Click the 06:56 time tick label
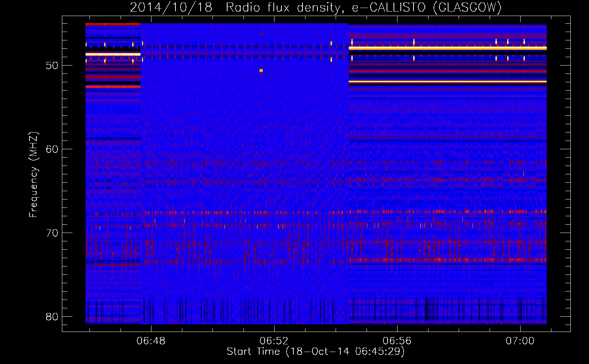 [x=397, y=341]
